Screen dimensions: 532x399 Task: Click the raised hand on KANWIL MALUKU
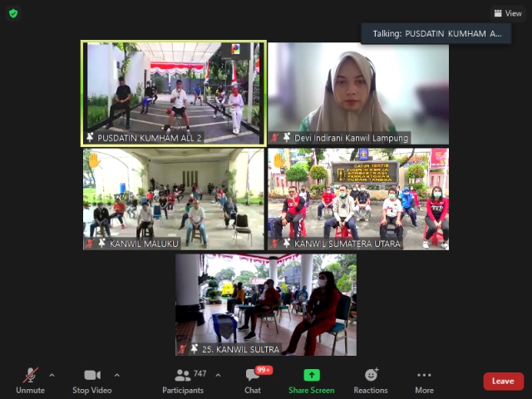pyautogui.click(x=94, y=160)
